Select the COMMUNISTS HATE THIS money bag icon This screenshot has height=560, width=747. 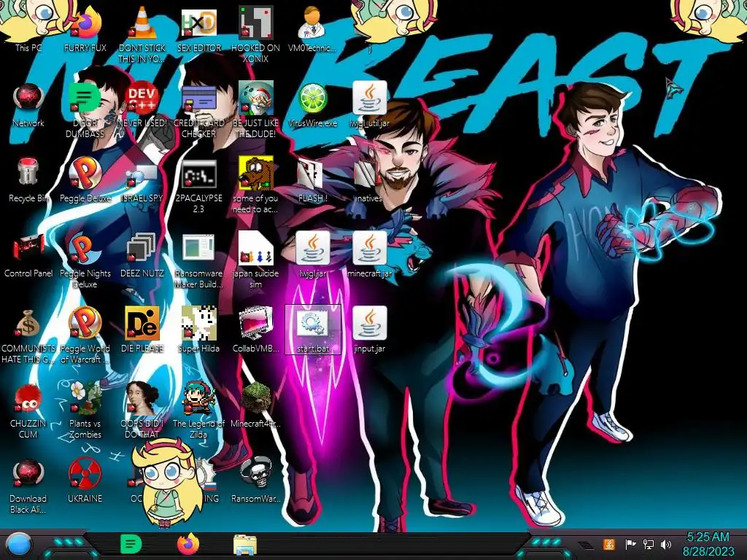coord(28,324)
